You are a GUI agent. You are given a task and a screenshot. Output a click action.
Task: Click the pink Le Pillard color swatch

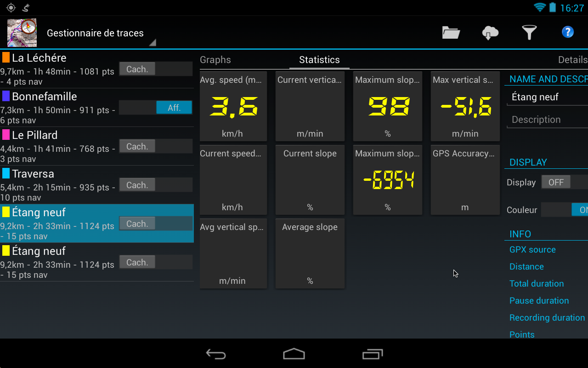(6, 135)
